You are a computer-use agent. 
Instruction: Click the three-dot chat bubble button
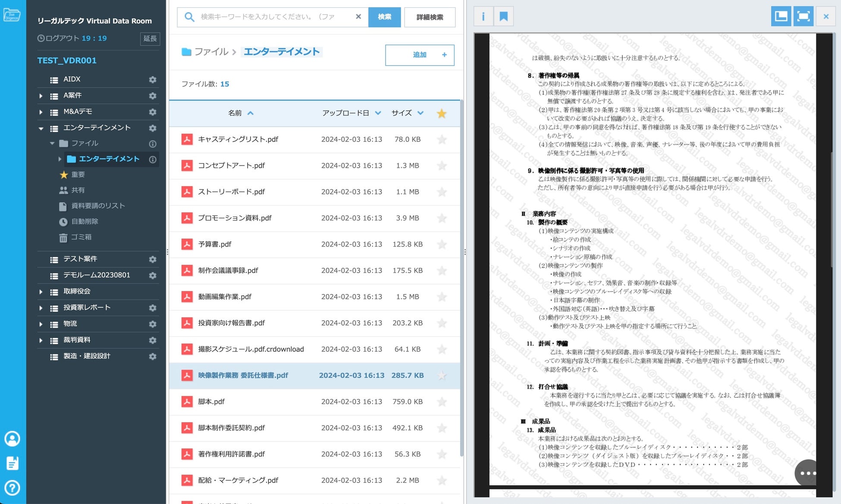point(807,473)
